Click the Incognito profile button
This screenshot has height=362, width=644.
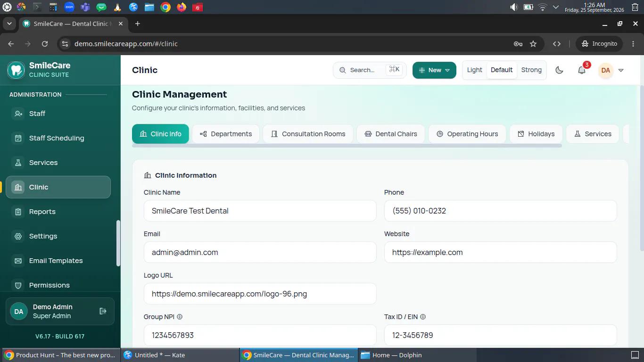tap(599, 44)
